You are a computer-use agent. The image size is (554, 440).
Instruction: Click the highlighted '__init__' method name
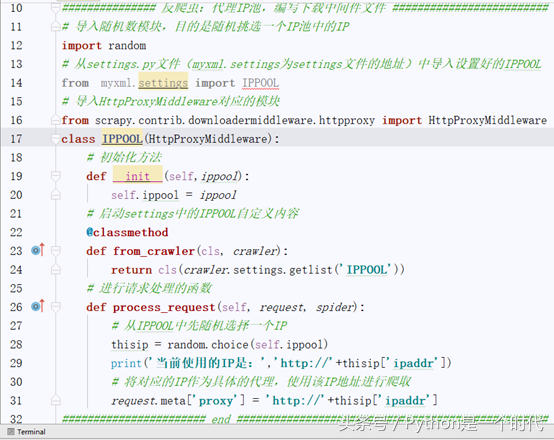pos(137,176)
